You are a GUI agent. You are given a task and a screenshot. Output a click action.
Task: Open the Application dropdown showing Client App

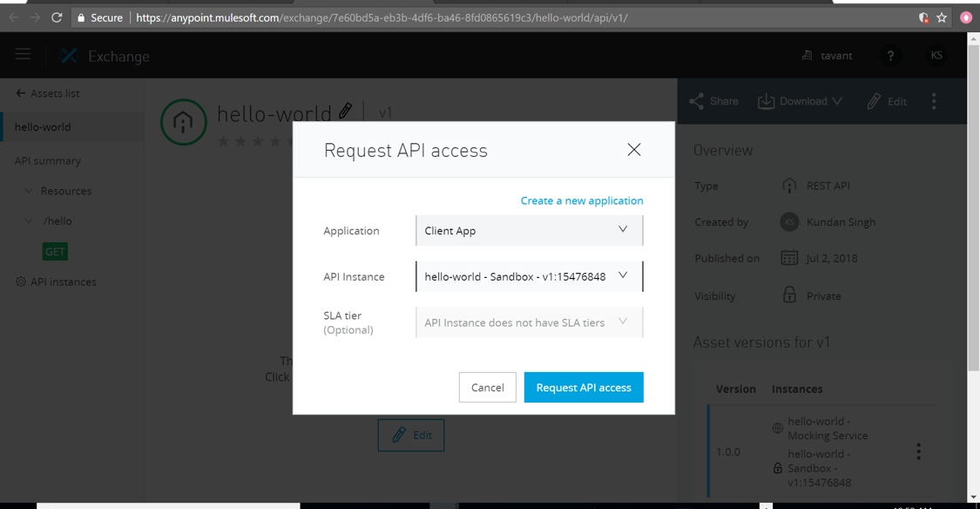click(x=530, y=231)
